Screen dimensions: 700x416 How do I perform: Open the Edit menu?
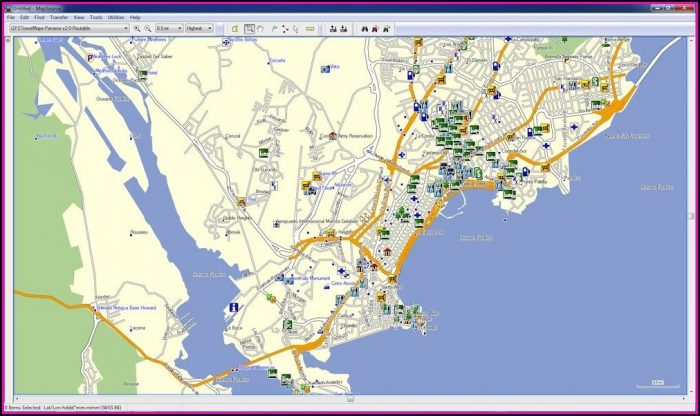tap(25, 17)
